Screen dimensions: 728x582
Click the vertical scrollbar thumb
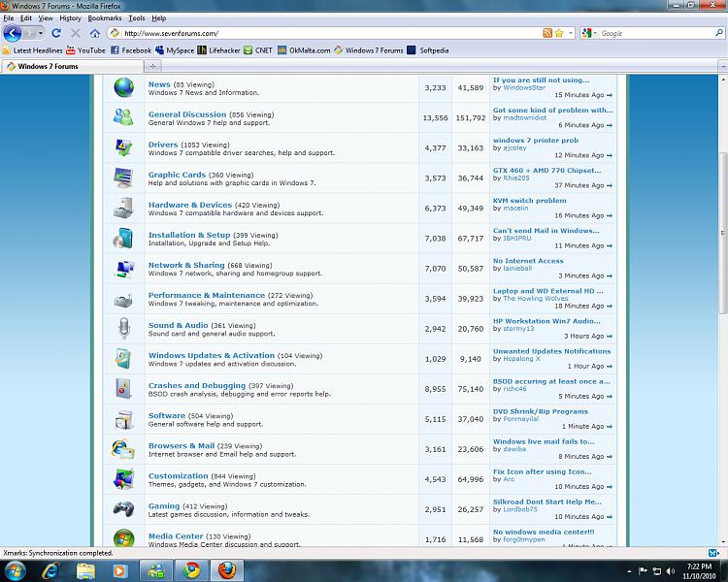pos(723,233)
